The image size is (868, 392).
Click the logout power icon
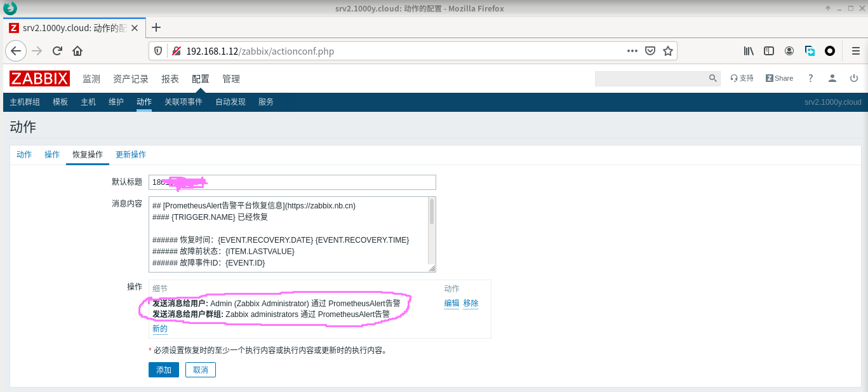coord(853,78)
